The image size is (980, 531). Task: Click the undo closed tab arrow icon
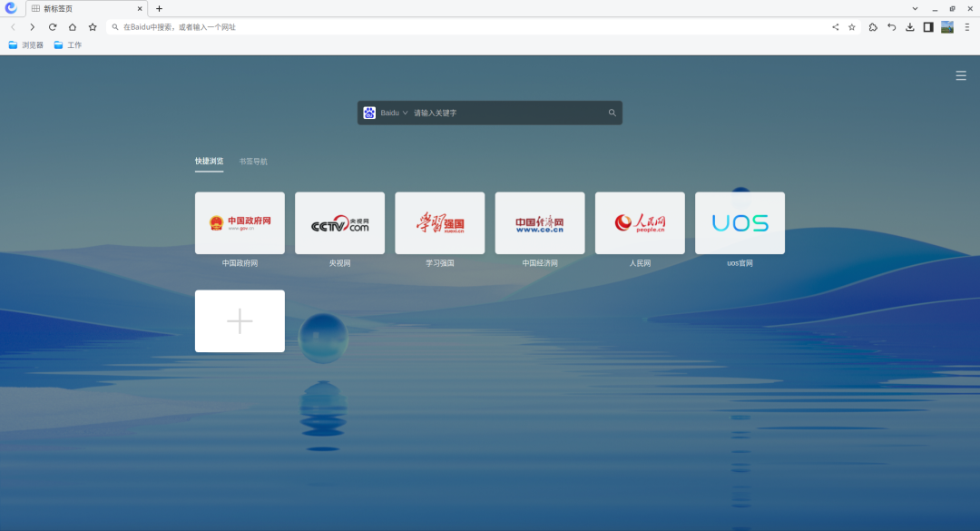point(892,27)
